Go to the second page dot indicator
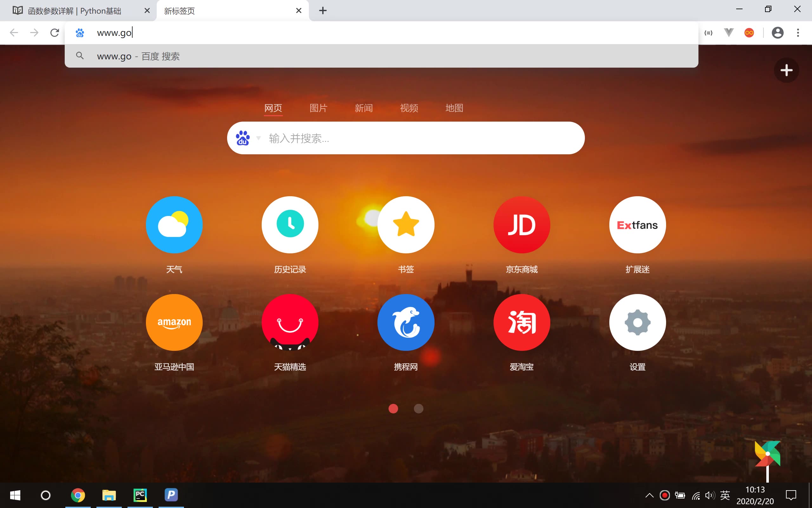The width and height of the screenshot is (812, 508). pos(418,408)
